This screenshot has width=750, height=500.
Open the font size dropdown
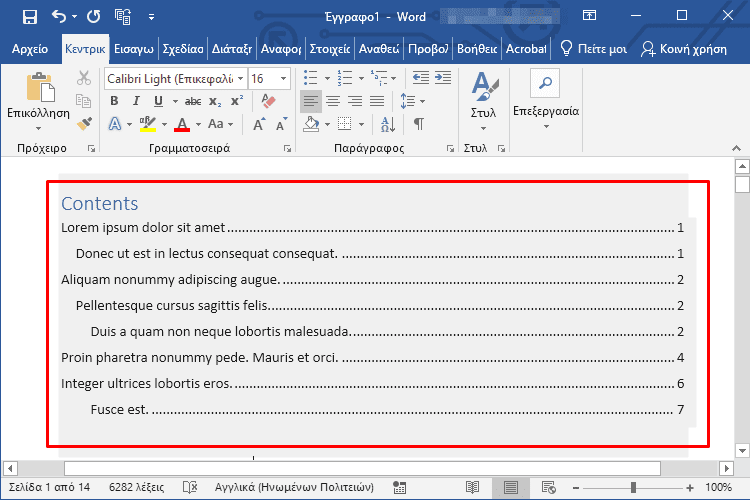[284, 78]
